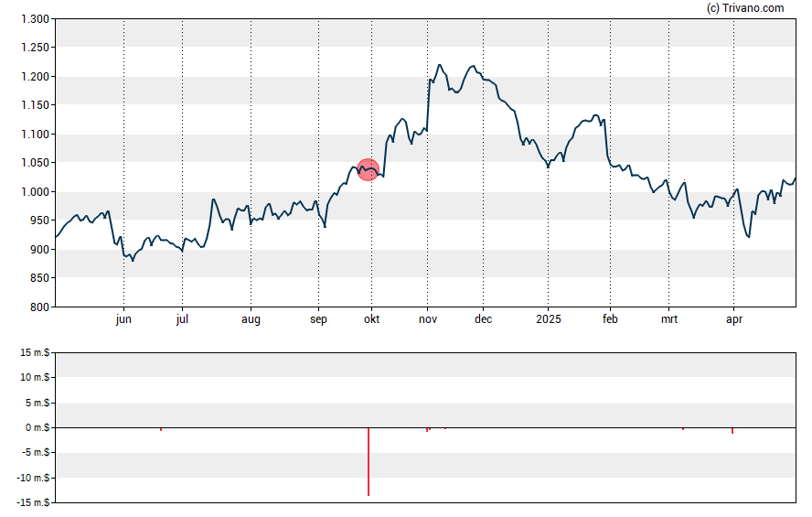Screen dimensions: 812x517
Task: Click the '-5 m.$' volume axis label
Action: coord(36,452)
